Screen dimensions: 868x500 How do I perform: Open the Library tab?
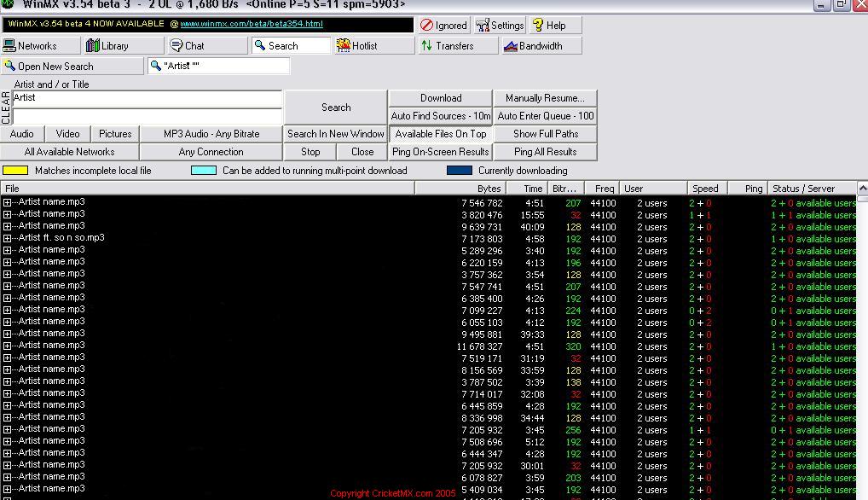point(124,46)
